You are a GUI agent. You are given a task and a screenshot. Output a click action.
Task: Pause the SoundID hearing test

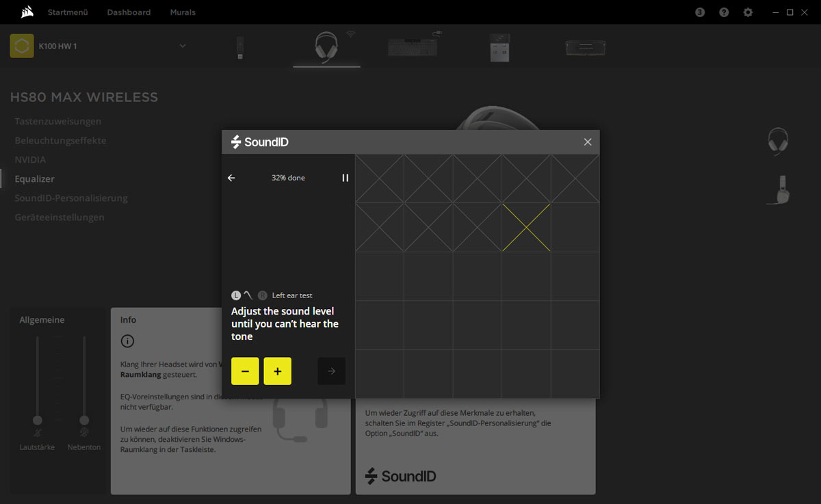[x=345, y=178]
